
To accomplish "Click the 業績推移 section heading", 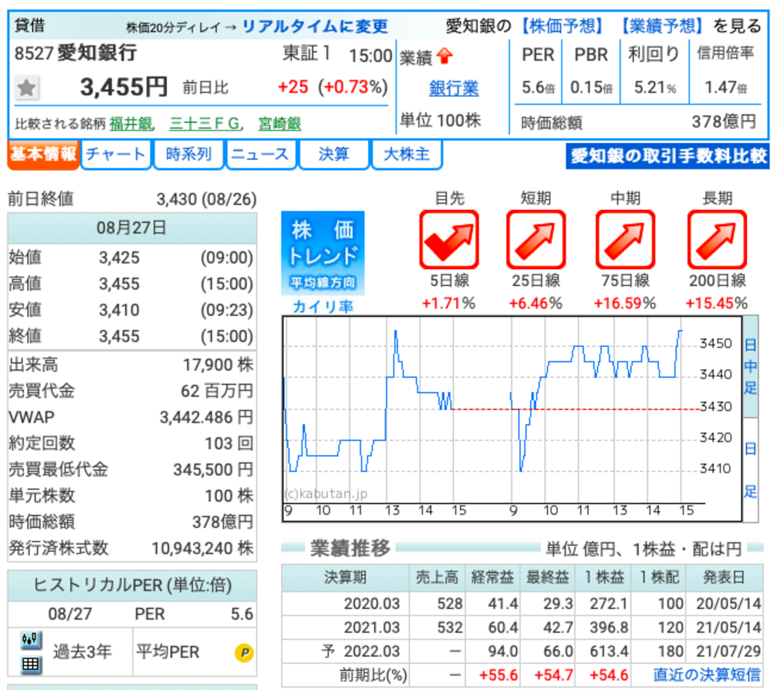I will 350,549.
